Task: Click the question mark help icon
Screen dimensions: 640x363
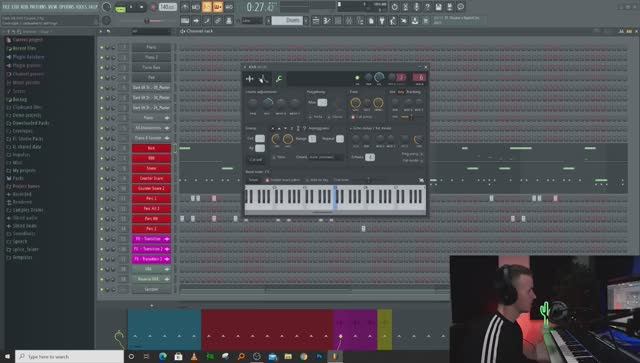Action: (x=427, y=7)
